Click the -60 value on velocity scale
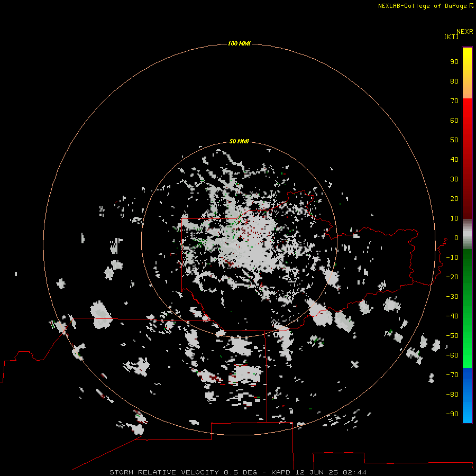Viewport: 476px width, 476px height. point(452,355)
